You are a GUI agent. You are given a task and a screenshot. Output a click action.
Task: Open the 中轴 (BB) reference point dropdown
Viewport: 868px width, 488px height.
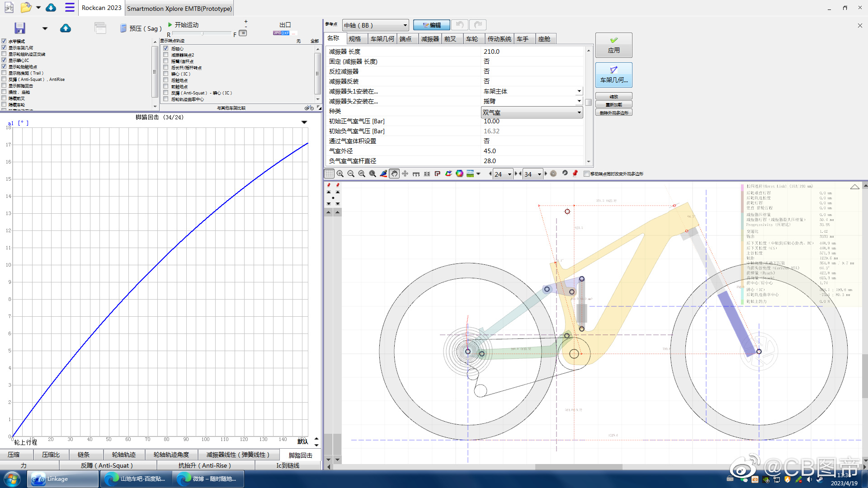point(376,25)
